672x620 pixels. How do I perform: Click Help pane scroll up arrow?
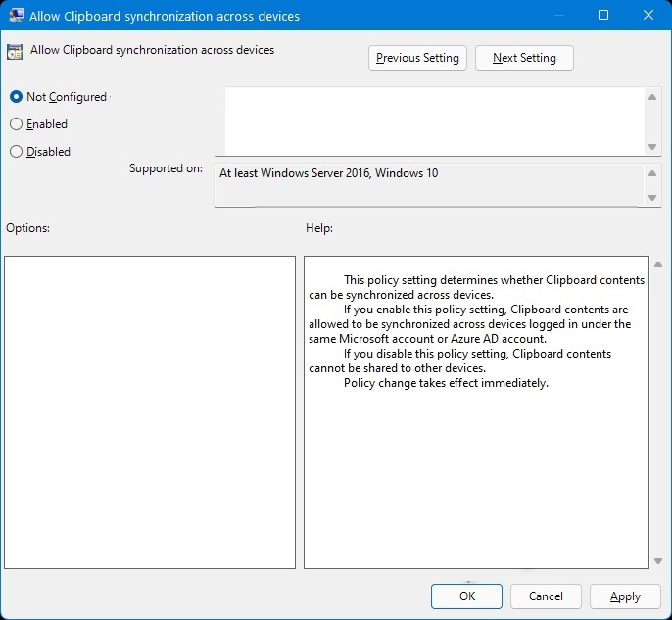[658, 264]
